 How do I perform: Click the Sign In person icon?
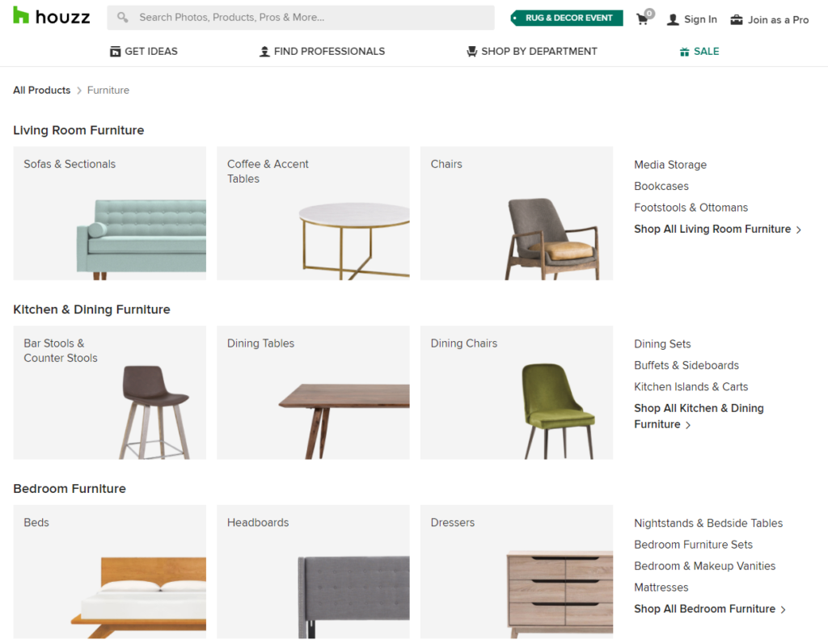click(673, 19)
